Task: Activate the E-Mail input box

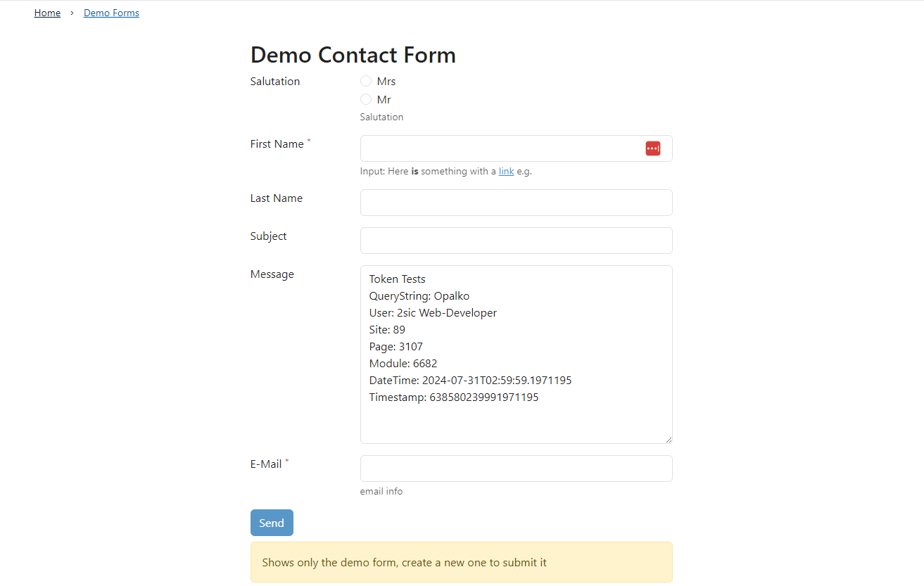Action: coord(516,469)
